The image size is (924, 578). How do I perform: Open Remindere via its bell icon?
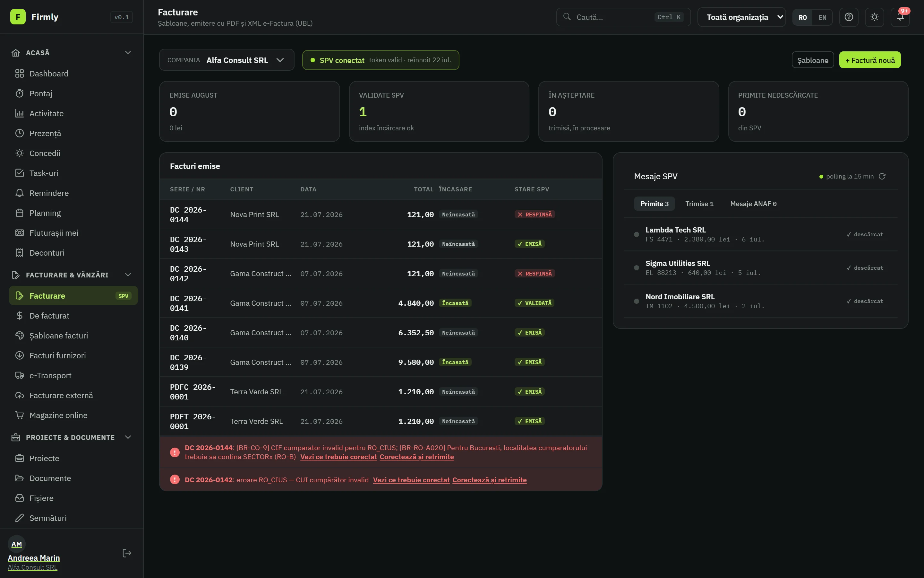(x=20, y=193)
